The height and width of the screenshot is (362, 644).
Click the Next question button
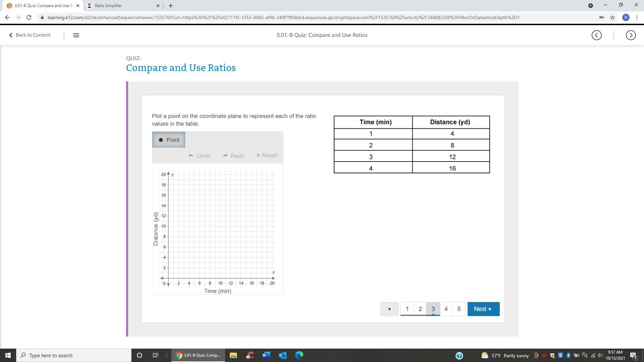[483, 309]
